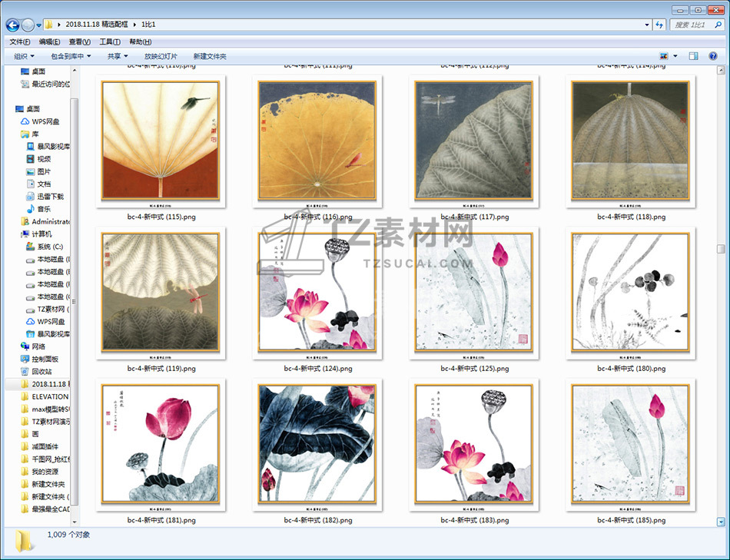Click file list scrollbar down arrow
The image size is (730, 560).
tap(721, 522)
